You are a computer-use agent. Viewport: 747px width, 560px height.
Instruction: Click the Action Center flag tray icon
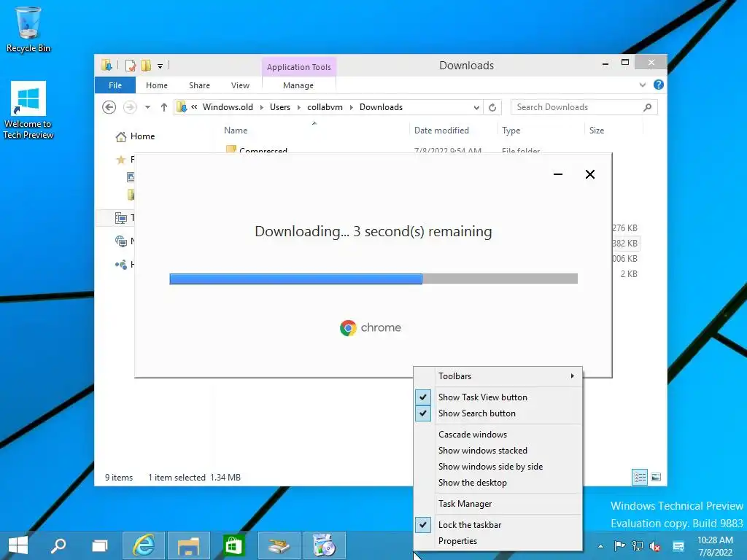tap(619, 545)
